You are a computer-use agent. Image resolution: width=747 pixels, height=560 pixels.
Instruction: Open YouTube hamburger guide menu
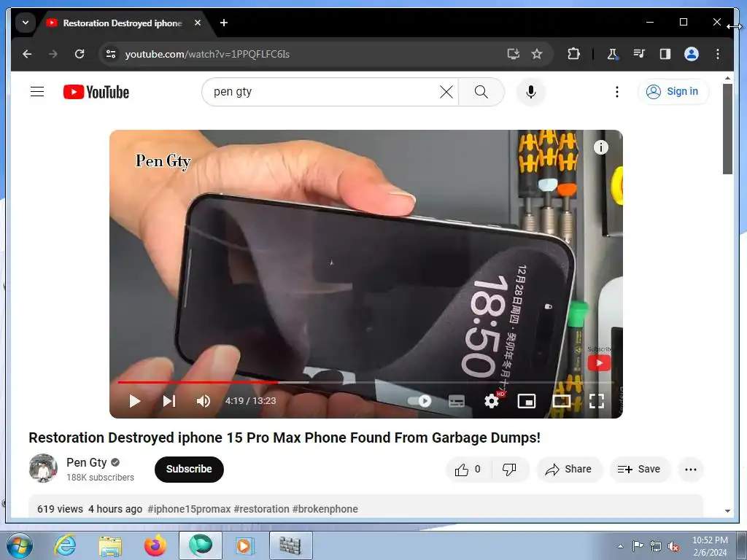[x=37, y=91]
